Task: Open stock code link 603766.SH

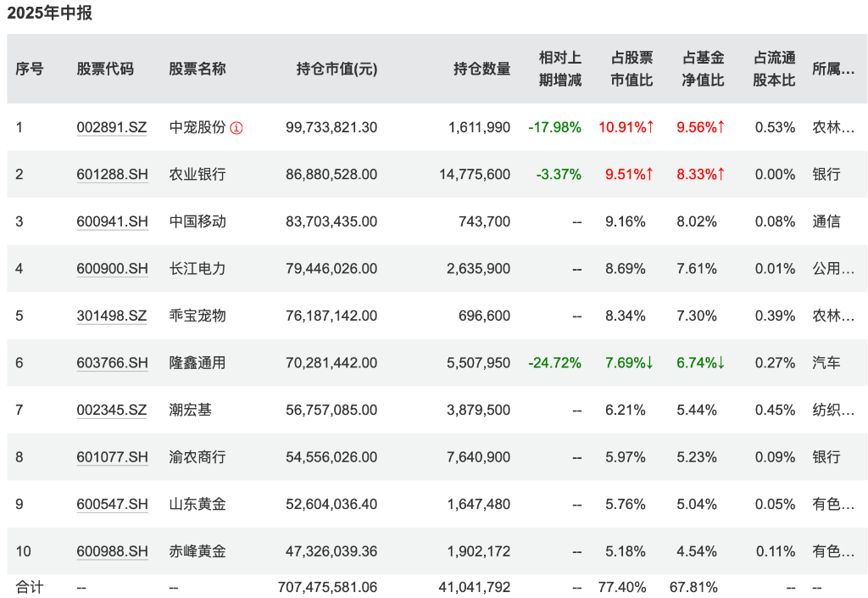Action: tap(113, 363)
